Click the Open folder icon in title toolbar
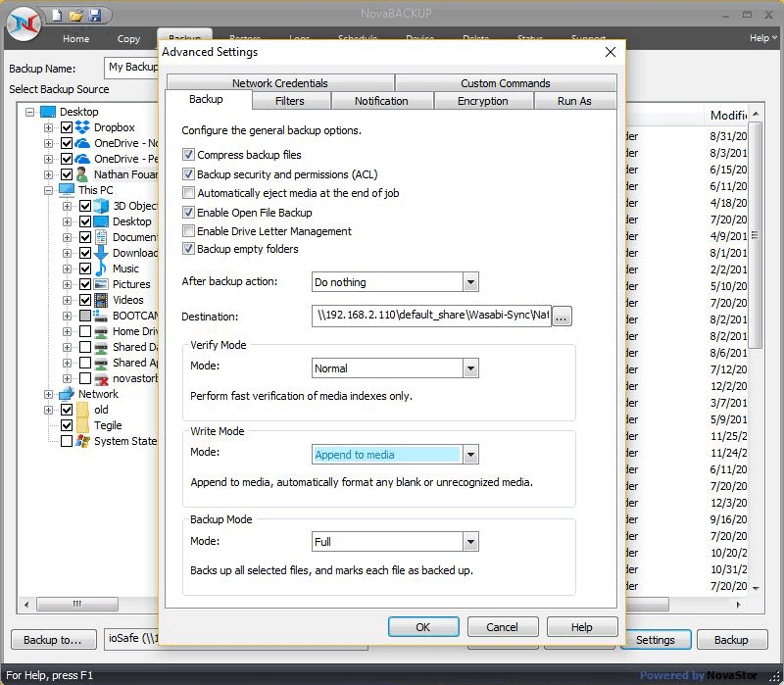This screenshot has width=784, height=685. pos(75,16)
